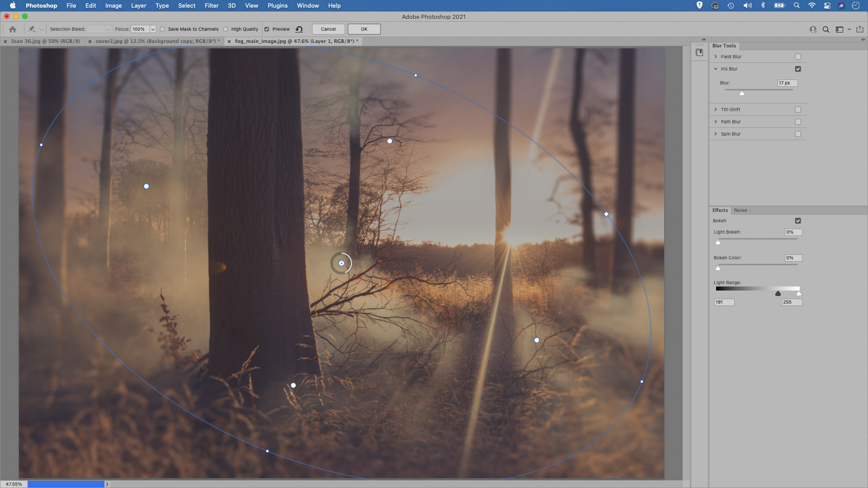Enable the Spin Blur checkbox
The width and height of the screenshot is (868, 488).
pyautogui.click(x=798, y=134)
